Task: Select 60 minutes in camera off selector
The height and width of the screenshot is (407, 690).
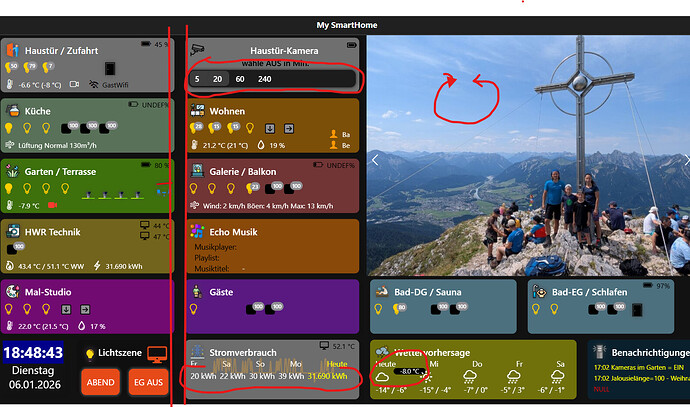Action: (x=240, y=79)
